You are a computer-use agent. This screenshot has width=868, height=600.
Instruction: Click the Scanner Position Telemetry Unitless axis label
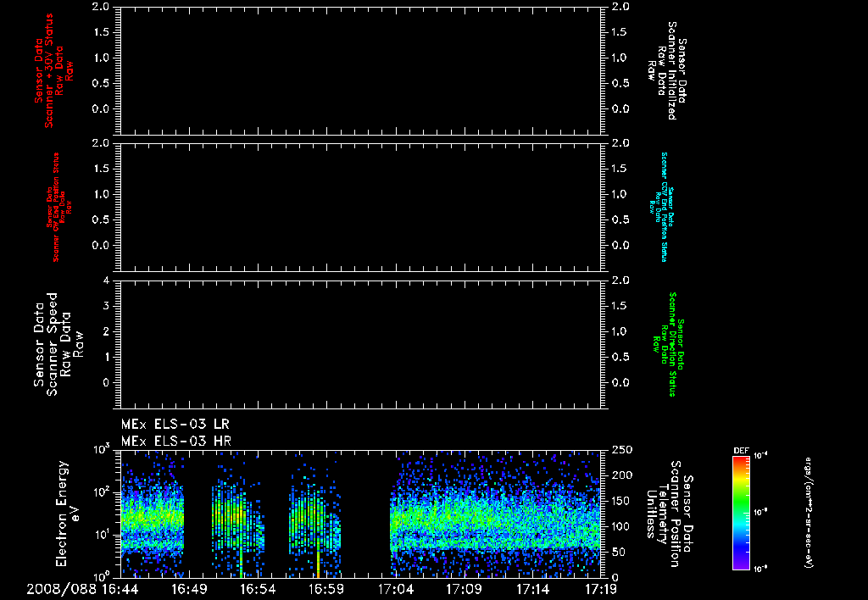click(670, 514)
